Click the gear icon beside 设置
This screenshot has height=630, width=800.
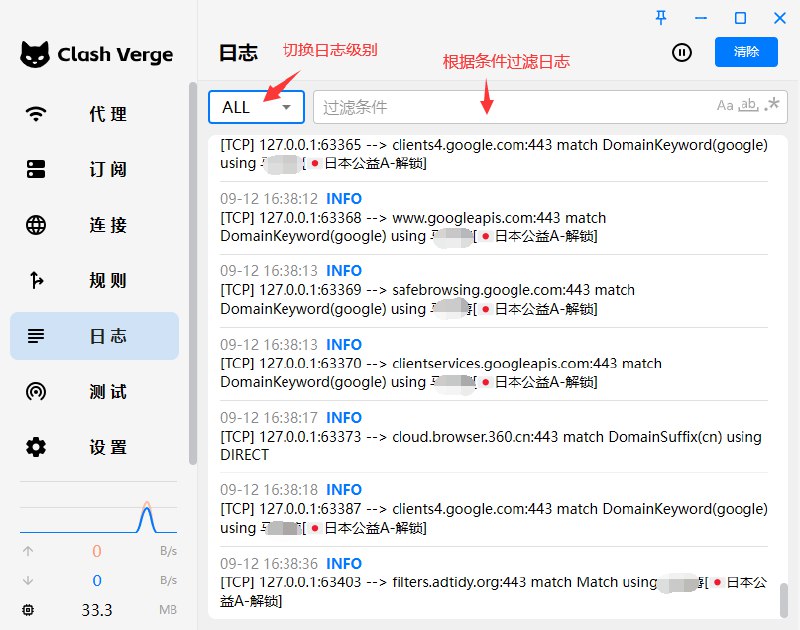click(x=36, y=447)
